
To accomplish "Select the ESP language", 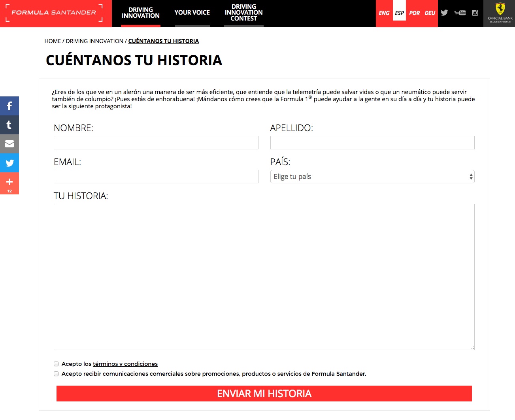I will [x=400, y=13].
